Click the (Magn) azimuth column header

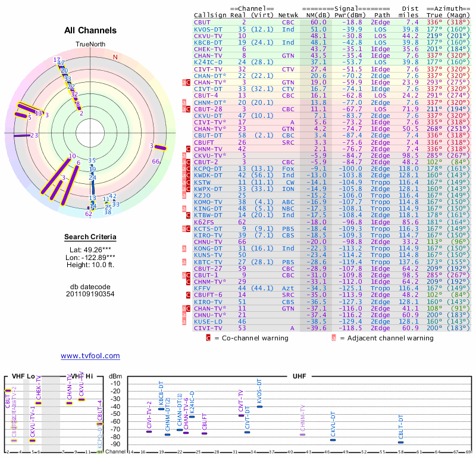click(458, 15)
